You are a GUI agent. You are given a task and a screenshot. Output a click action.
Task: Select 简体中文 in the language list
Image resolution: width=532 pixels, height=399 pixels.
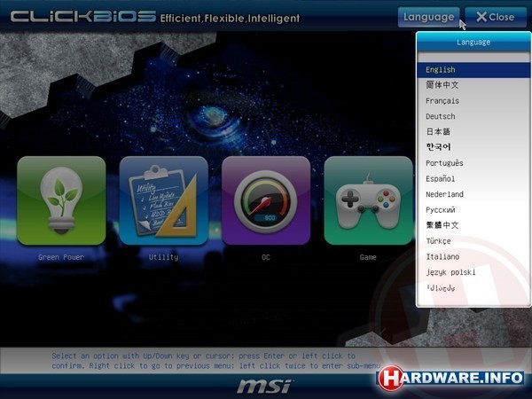pos(473,85)
